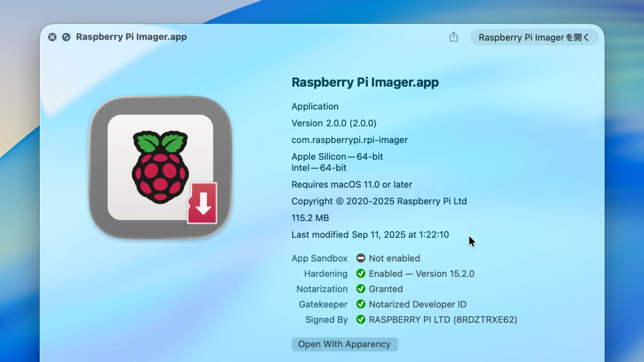Click the Gatekeeper status checkmark icon
Image resolution: width=644 pixels, height=362 pixels.
click(x=361, y=304)
